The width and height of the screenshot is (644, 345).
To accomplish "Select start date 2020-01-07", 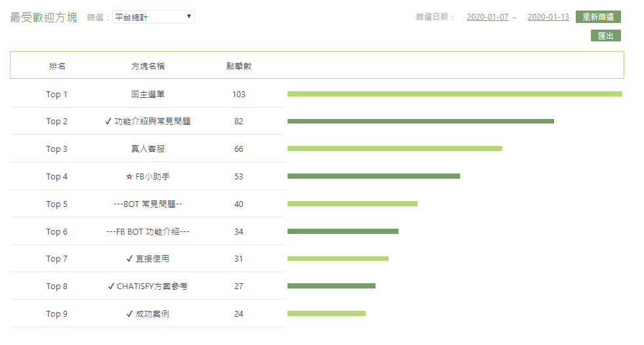I will [x=488, y=17].
